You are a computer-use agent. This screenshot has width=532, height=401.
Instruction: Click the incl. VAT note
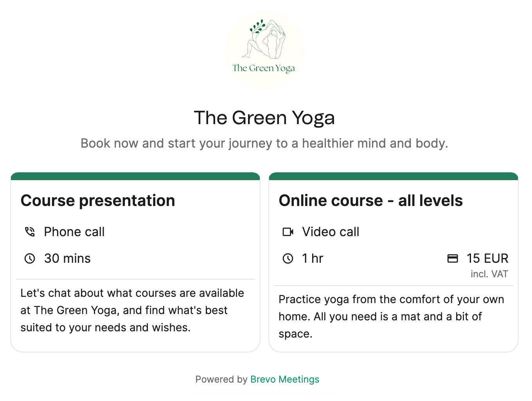click(x=489, y=274)
